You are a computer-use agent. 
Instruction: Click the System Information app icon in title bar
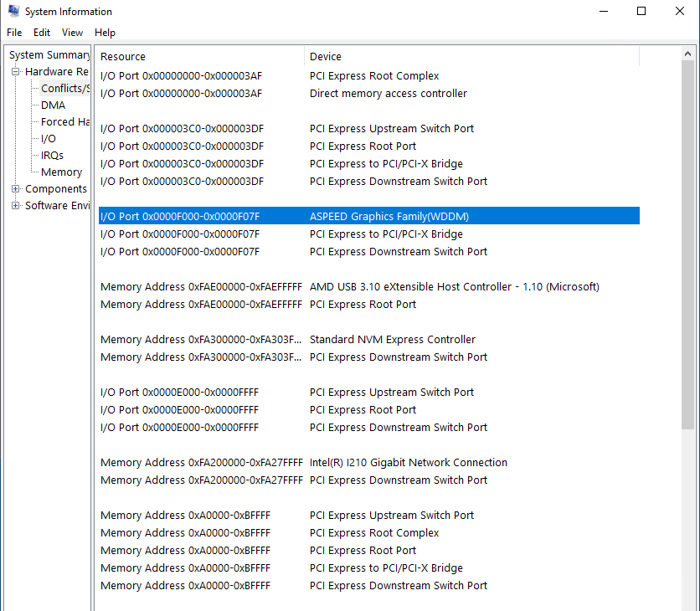13,12
